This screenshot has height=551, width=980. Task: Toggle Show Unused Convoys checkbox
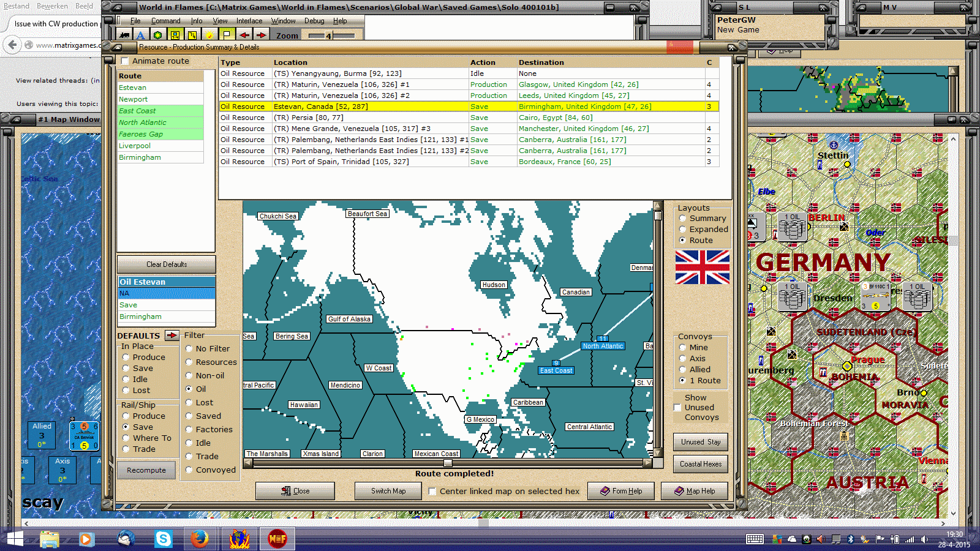click(x=677, y=408)
